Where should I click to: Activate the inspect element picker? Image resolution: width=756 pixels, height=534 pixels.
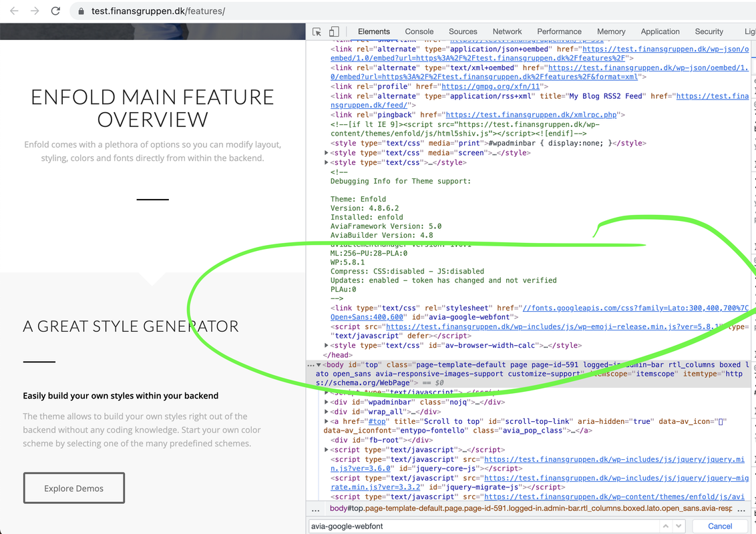tap(317, 31)
